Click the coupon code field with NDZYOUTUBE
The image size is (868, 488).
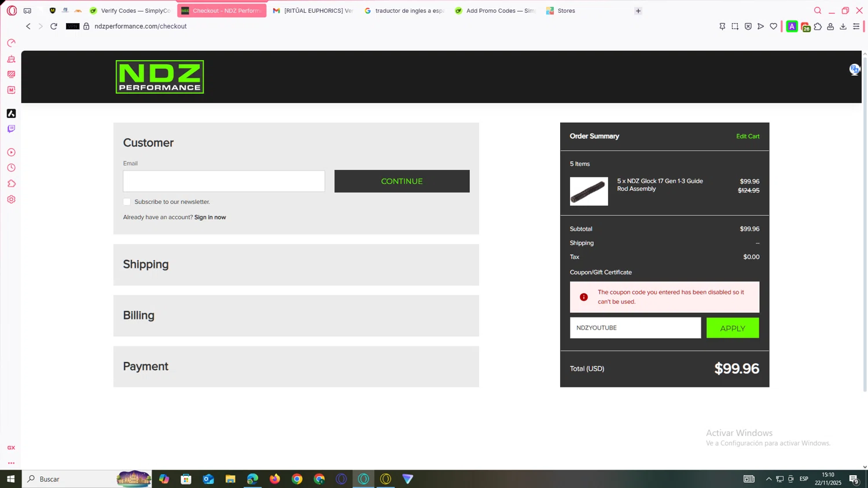635,328
